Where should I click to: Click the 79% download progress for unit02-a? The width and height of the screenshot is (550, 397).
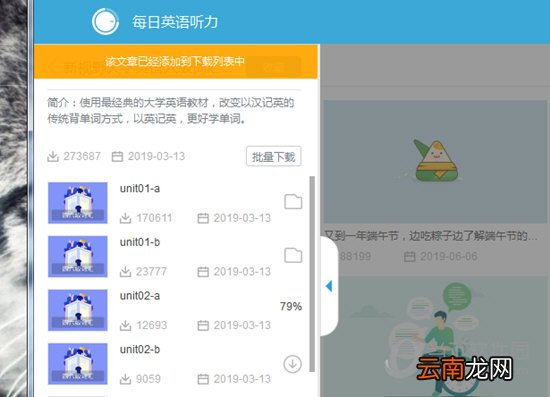pyautogui.click(x=291, y=306)
